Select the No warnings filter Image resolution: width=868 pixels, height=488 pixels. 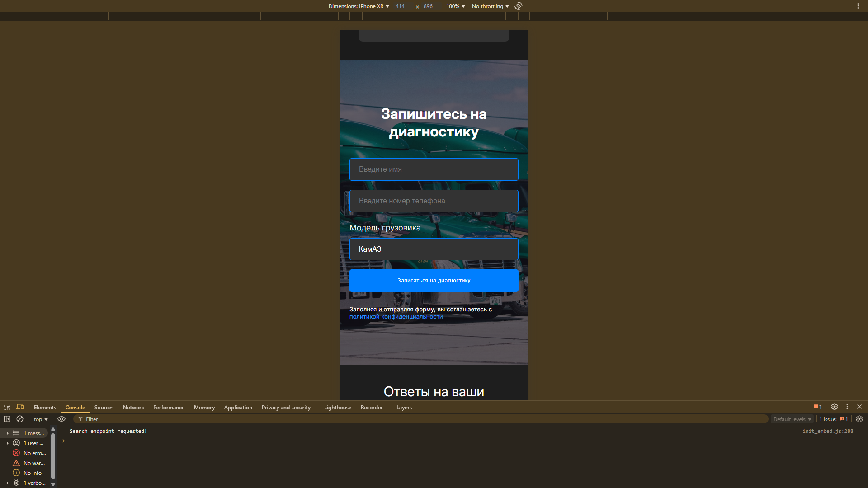pyautogui.click(x=29, y=463)
